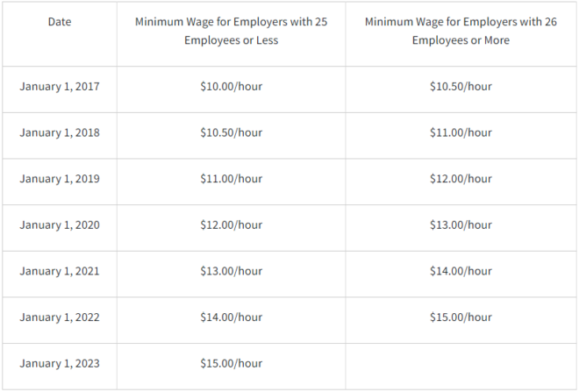
Task: Select the "26 Employees or More" column header
Action: tap(461, 31)
